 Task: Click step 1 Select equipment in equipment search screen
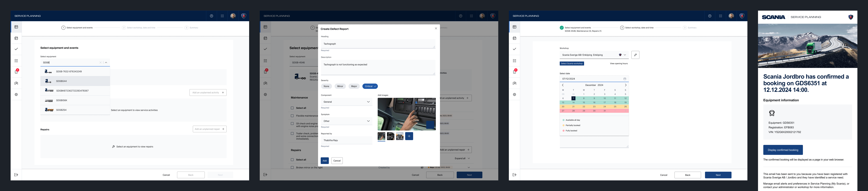pyautogui.click(x=77, y=28)
